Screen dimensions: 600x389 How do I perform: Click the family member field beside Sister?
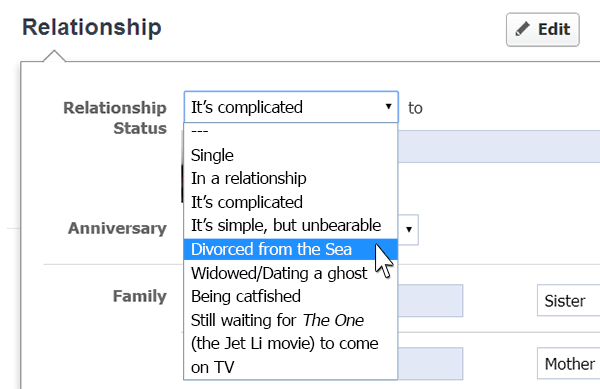(x=430, y=301)
